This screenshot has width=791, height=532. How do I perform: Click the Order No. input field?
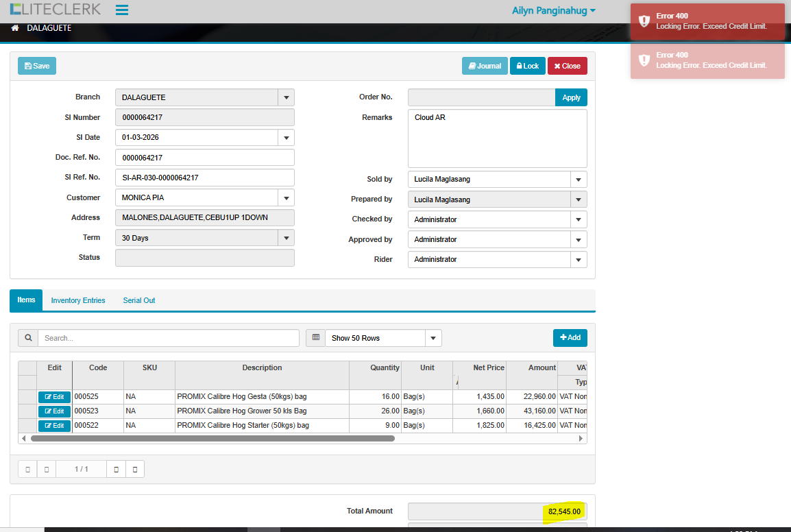[481, 97]
